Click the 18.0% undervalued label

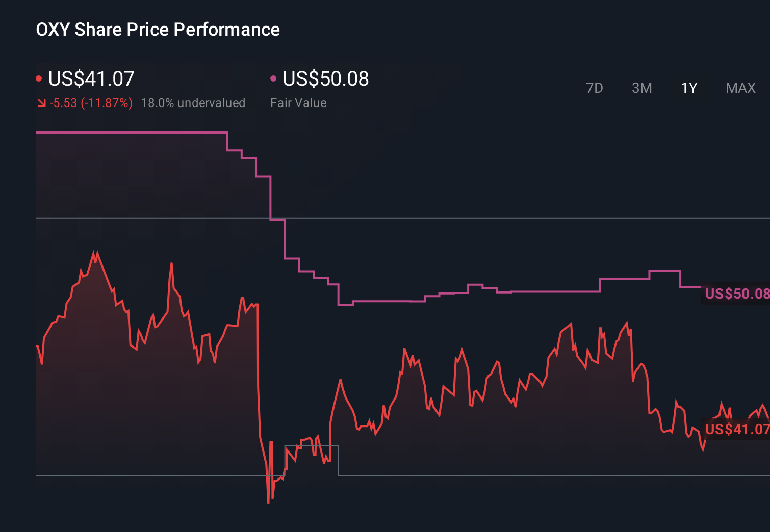click(x=194, y=103)
